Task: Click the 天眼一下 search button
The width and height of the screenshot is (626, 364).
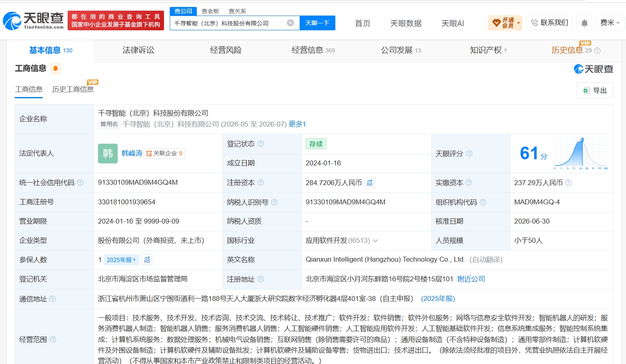Action: tap(317, 23)
